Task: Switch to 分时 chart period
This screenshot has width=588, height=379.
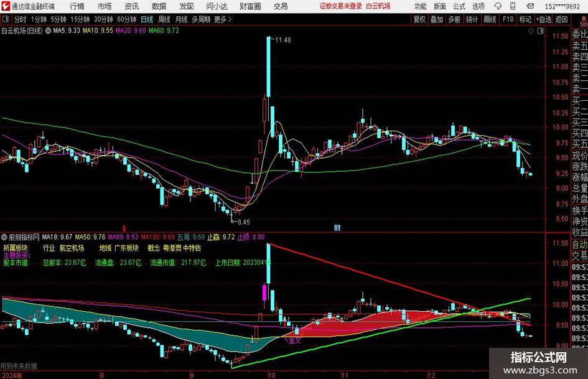Action: (x=21, y=19)
